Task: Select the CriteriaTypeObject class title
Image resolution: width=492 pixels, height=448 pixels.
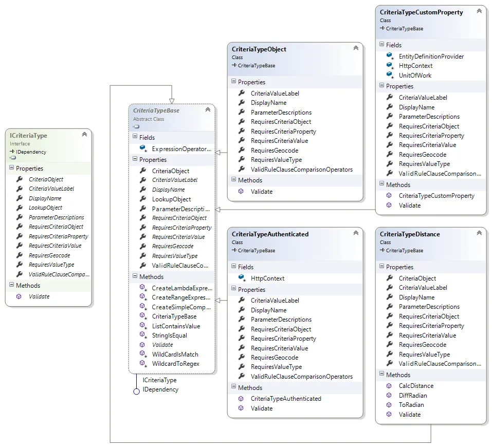Action: [259, 49]
